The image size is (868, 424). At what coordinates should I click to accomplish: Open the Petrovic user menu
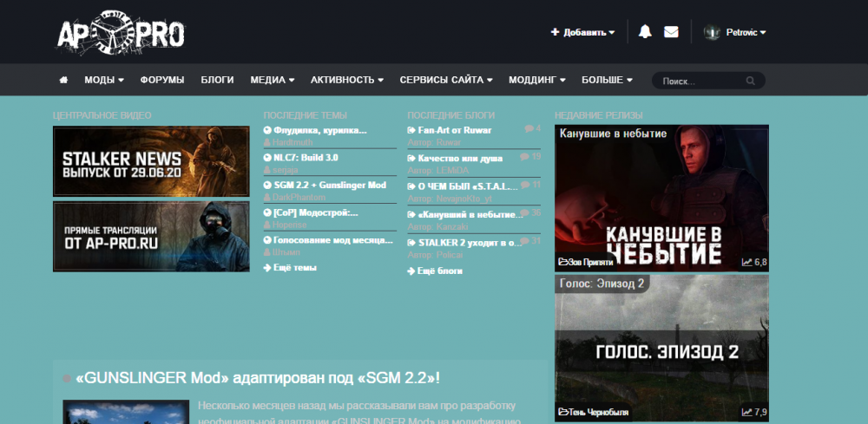(746, 33)
